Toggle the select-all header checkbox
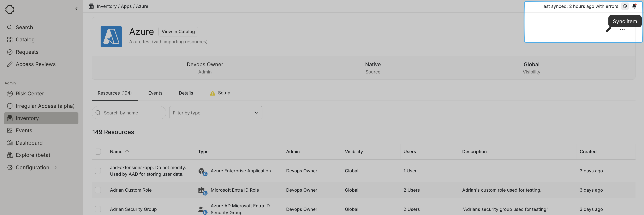Screen dimensions: 644x215 pos(98,151)
